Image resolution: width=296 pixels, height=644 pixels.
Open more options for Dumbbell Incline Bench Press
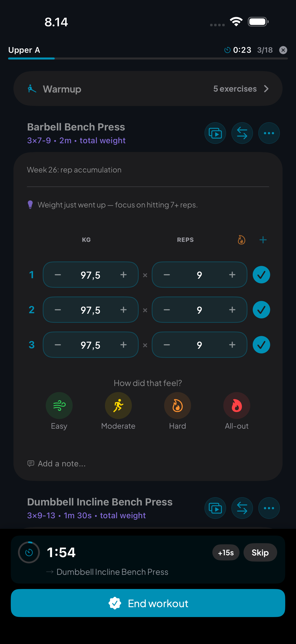click(269, 508)
